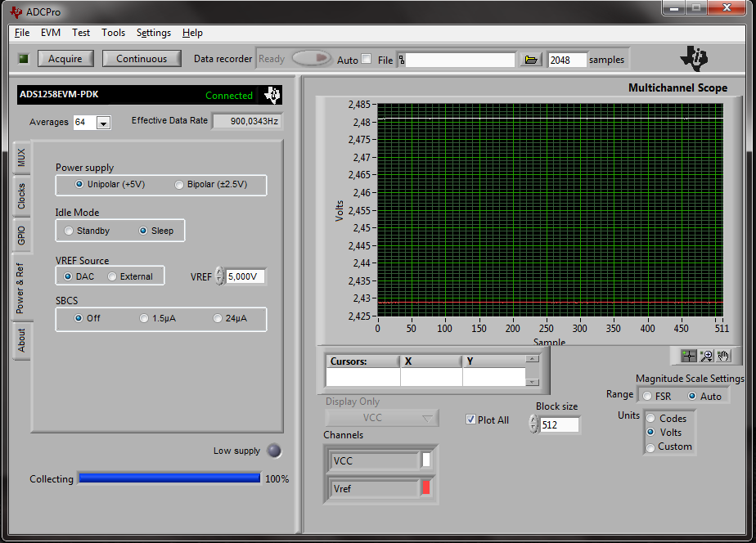Viewport: 756px width, 543px height.
Task: Switch to the MUX tab
Action: pos(21,158)
